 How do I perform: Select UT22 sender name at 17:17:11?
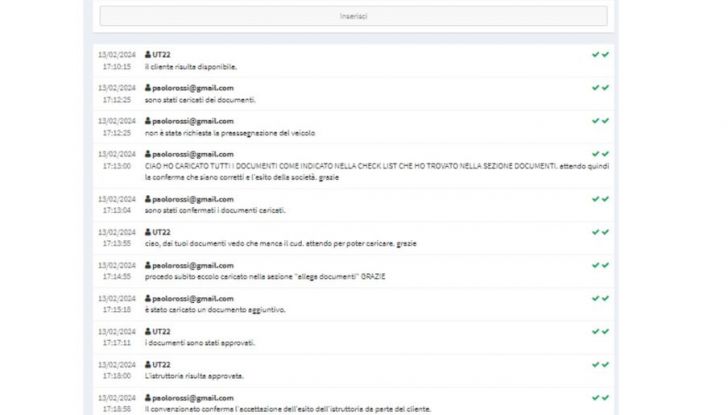[161, 331]
